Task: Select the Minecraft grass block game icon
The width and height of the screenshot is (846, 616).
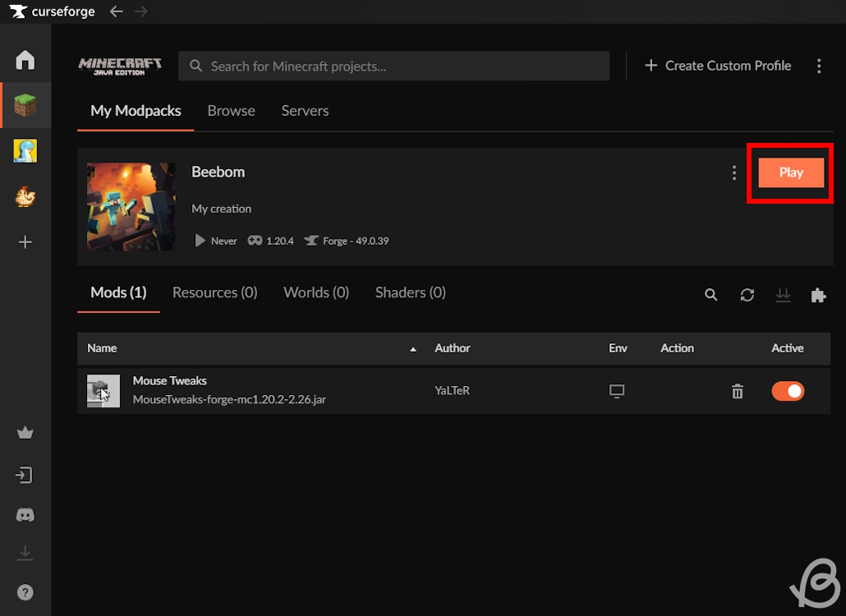Action: pyautogui.click(x=25, y=105)
